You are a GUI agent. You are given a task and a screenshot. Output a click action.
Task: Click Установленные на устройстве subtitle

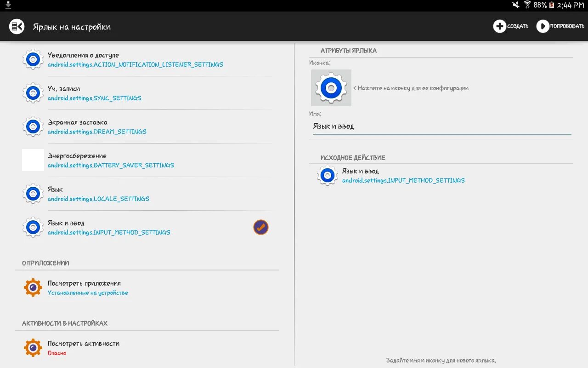[88, 293]
